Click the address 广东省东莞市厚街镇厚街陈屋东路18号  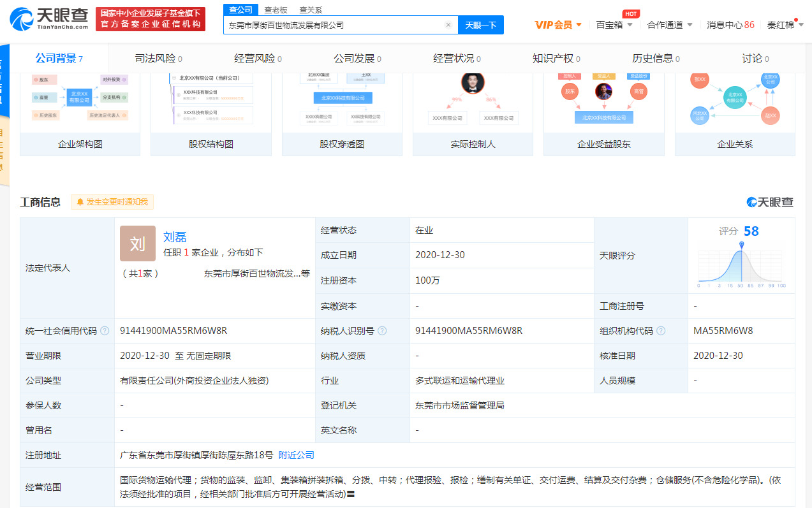(196, 455)
